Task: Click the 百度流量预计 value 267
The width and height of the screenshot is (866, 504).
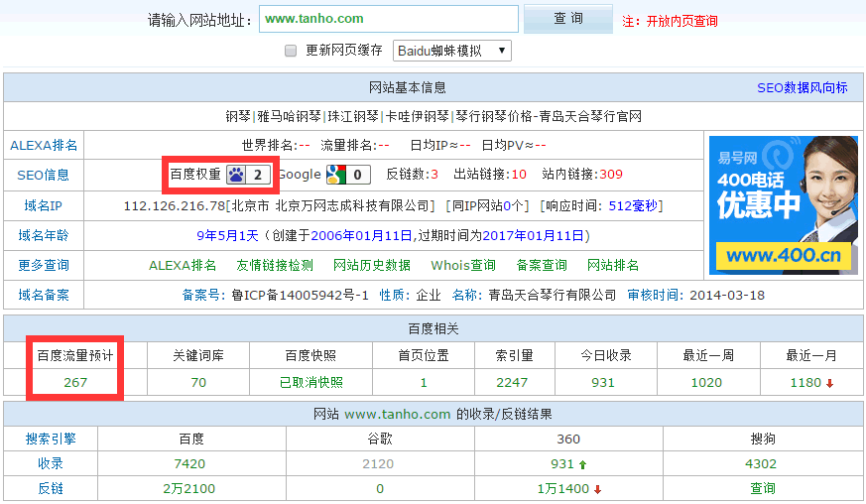Action: point(75,382)
